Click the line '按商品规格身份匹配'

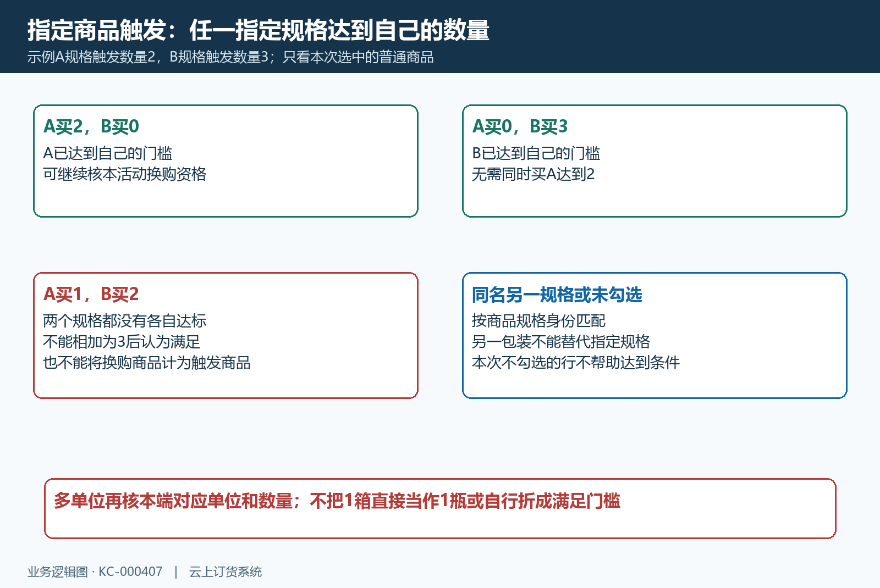tap(539, 321)
